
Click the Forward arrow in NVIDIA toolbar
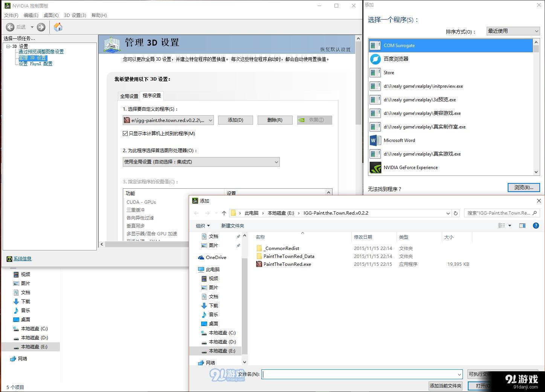[x=41, y=27]
